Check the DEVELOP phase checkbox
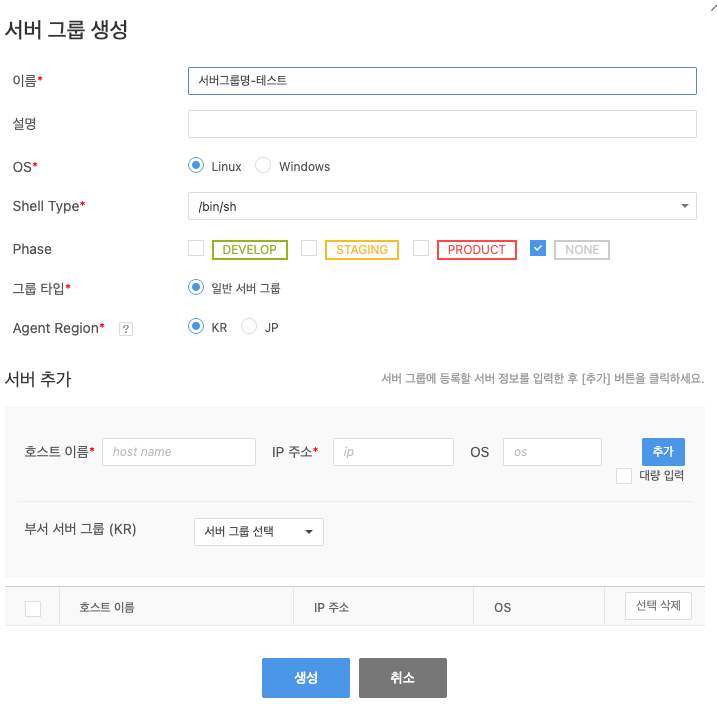Screen dimensions: 717x704 point(196,248)
